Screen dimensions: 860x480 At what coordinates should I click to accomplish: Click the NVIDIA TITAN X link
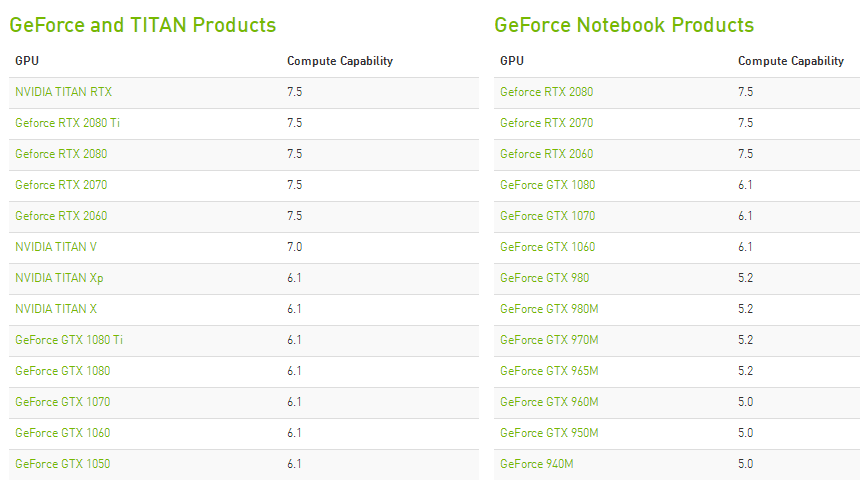(56, 309)
